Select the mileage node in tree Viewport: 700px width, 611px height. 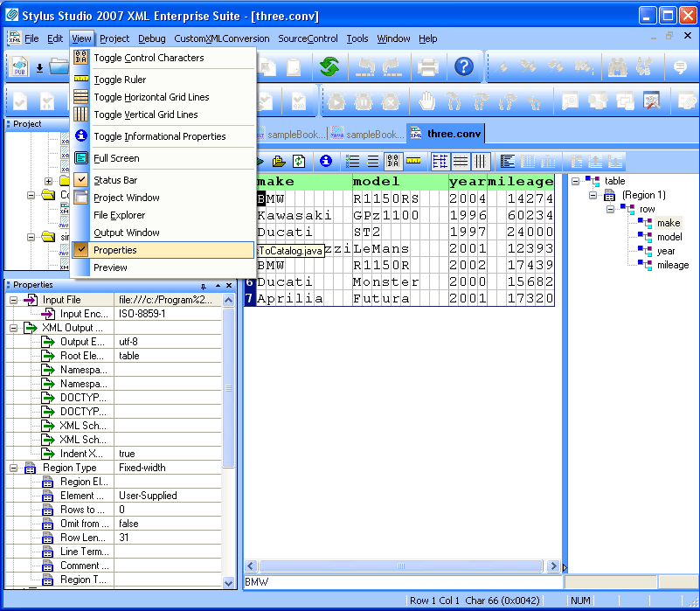pyautogui.click(x=672, y=265)
